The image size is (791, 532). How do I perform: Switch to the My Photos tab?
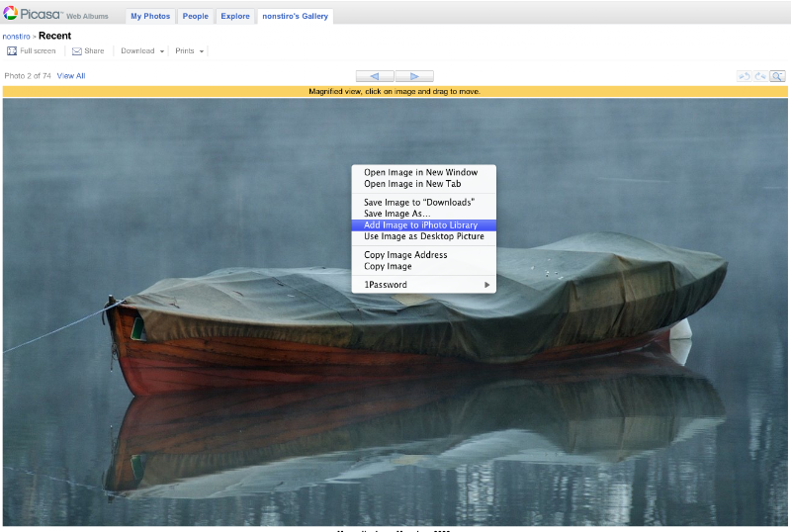point(150,16)
